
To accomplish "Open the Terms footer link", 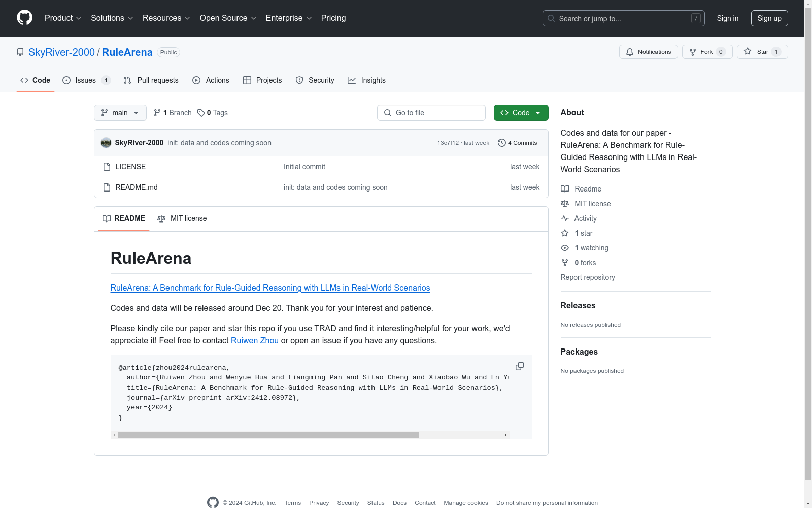I will coord(293,503).
